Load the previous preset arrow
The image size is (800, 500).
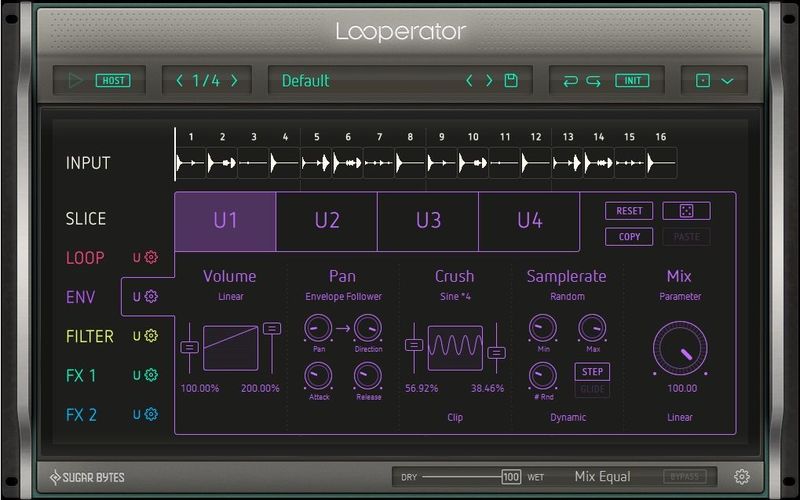click(469, 81)
